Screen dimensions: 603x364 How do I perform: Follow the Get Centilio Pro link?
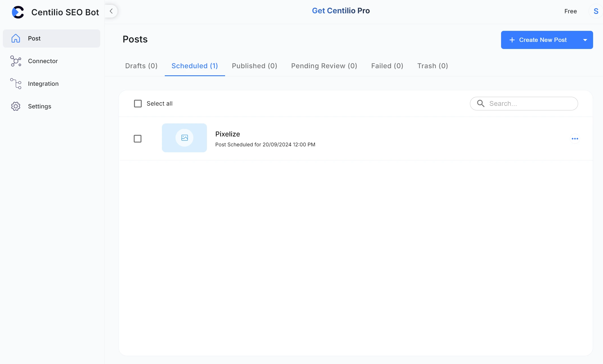(x=341, y=11)
